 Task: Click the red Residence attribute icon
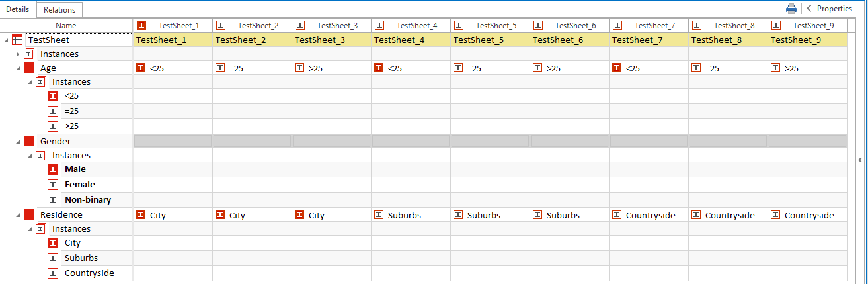click(x=29, y=214)
